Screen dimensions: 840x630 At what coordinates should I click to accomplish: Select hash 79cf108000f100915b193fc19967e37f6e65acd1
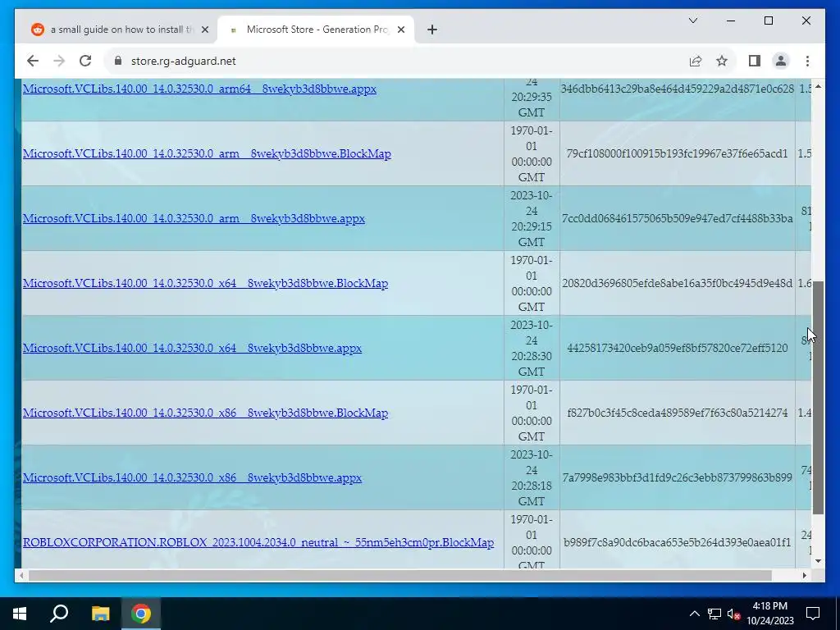coord(677,153)
